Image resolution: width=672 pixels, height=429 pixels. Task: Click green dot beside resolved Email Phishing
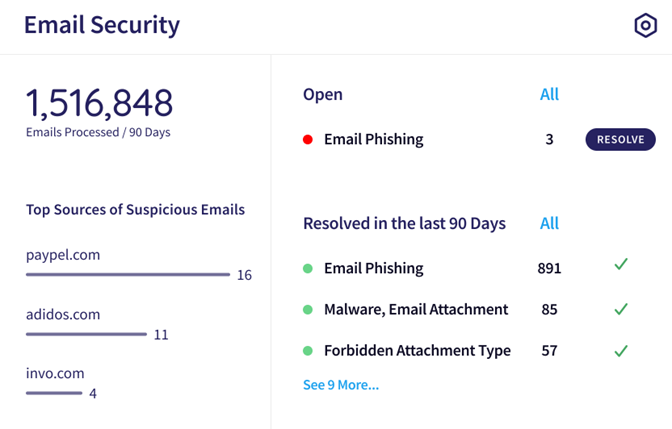[308, 268]
